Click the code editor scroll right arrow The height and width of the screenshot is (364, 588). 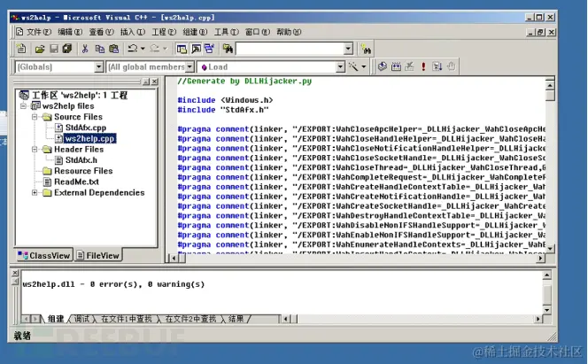click(x=540, y=258)
